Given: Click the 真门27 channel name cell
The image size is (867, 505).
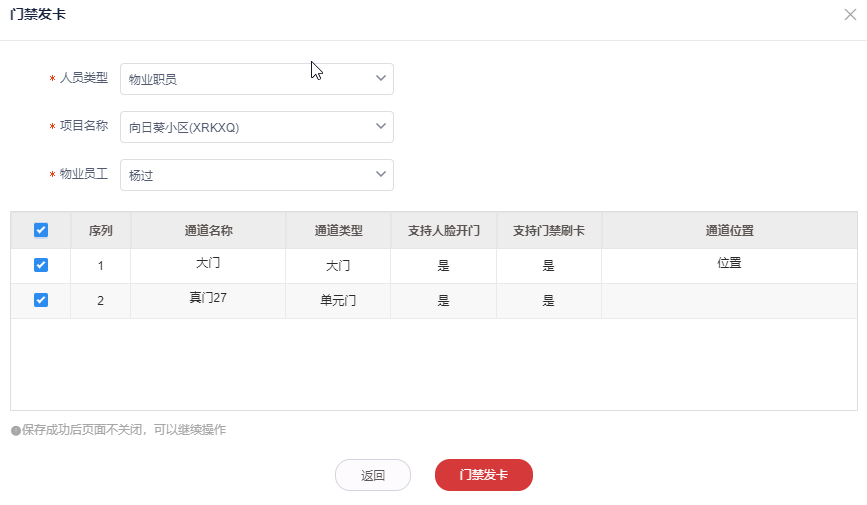Looking at the screenshot, I should point(208,297).
